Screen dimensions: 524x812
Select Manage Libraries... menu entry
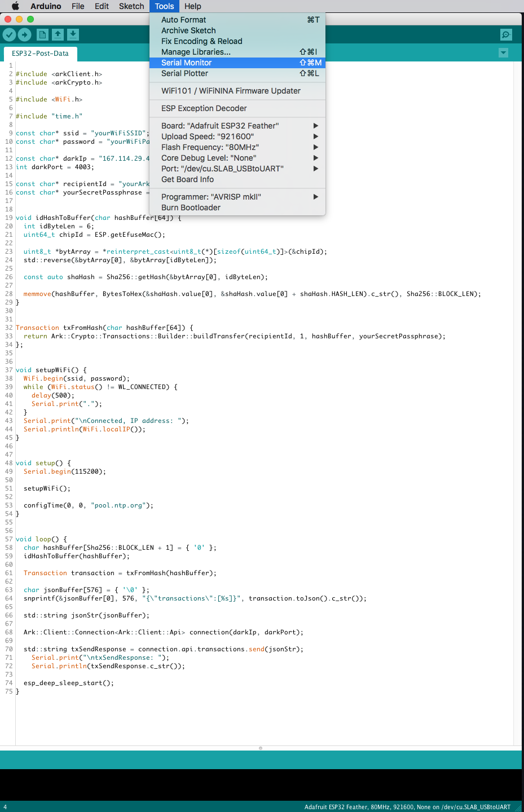(196, 52)
